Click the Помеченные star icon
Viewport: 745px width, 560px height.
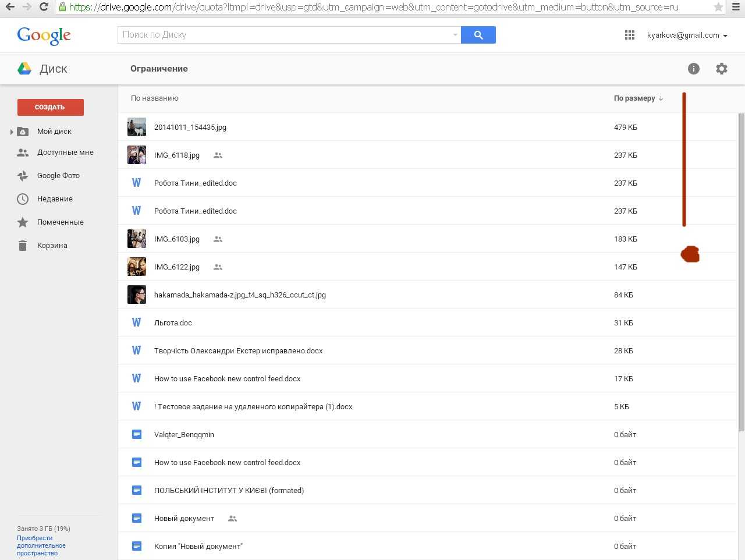pyautogui.click(x=23, y=222)
